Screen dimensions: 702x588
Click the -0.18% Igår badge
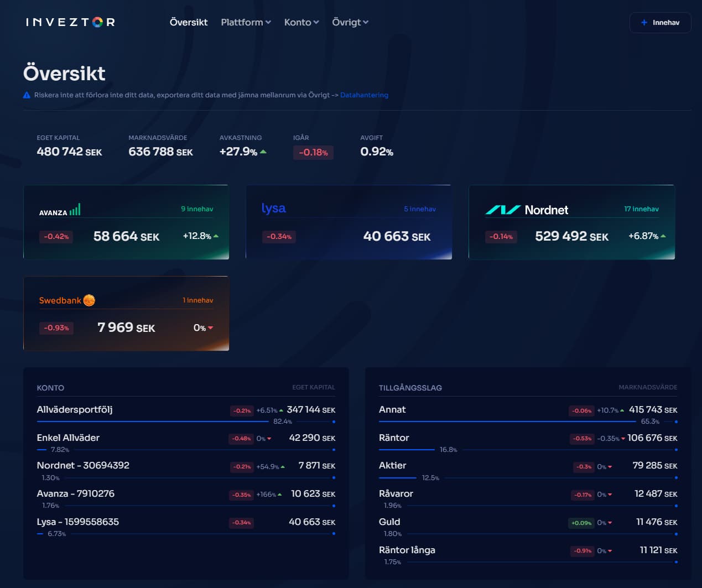[313, 152]
